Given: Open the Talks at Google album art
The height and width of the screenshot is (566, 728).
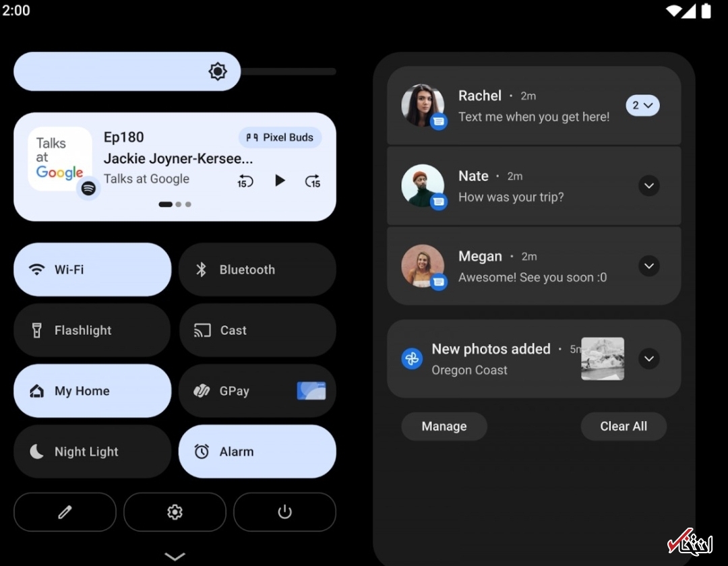Looking at the screenshot, I should [x=60, y=159].
